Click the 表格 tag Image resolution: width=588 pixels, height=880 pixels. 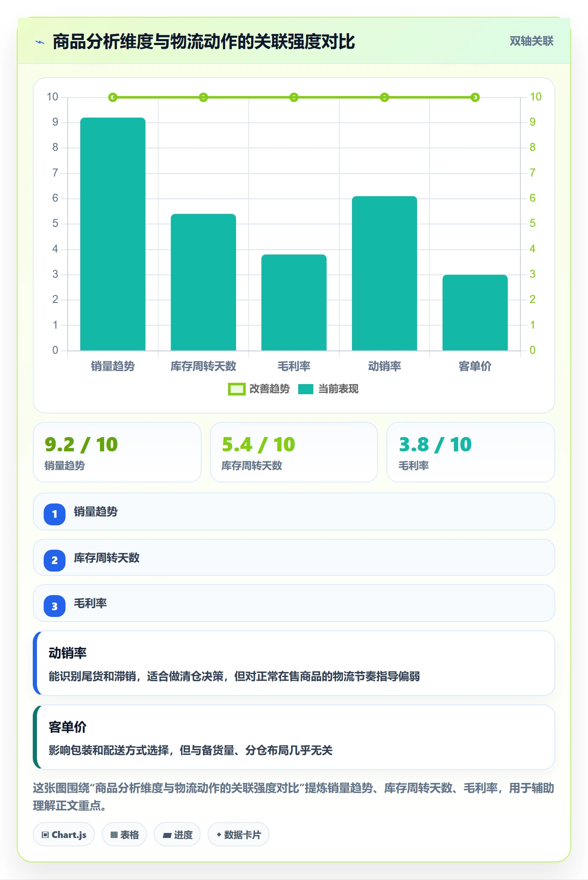pyautogui.click(x=124, y=835)
